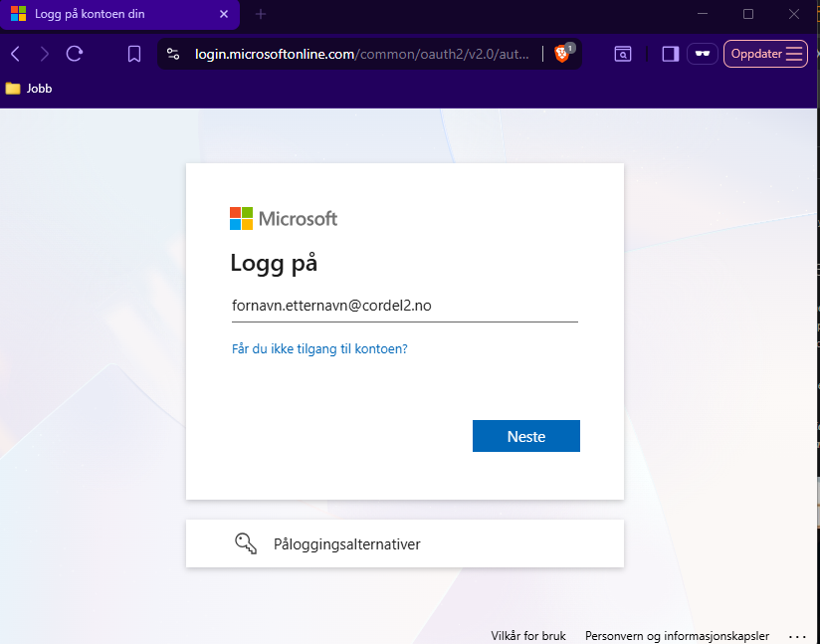Click the browser back arrow

[x=15, y=54]
